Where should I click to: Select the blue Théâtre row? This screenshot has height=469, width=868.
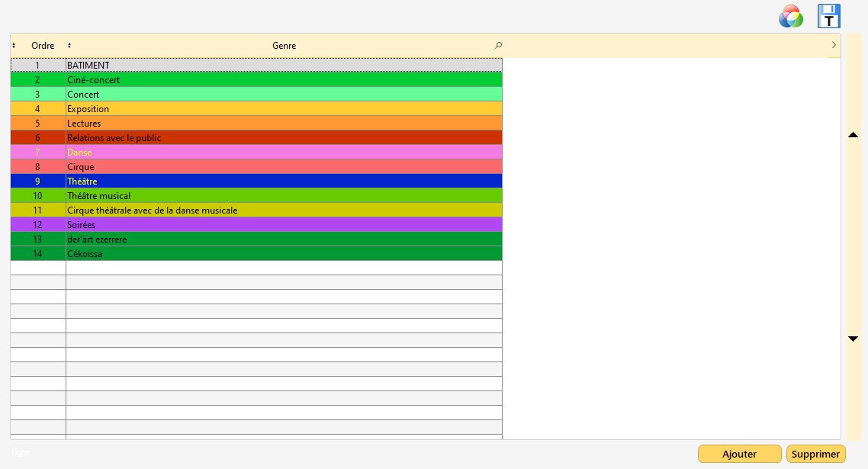284,181
